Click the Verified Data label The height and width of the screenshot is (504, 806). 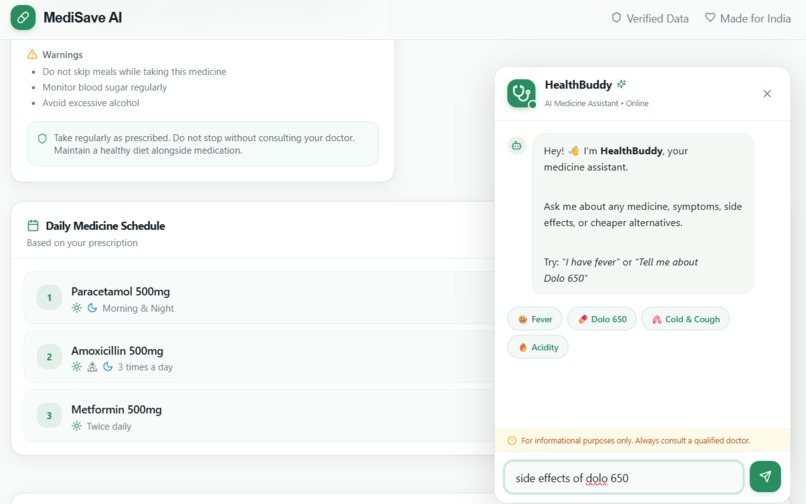(x=657, y=19)
